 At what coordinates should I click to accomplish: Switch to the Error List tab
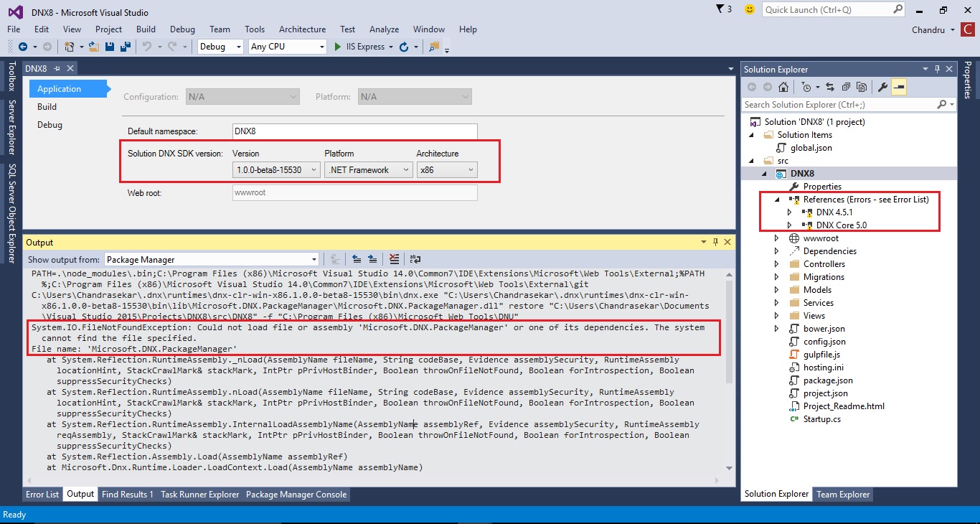pyautogui.click(x=42, y=495)
